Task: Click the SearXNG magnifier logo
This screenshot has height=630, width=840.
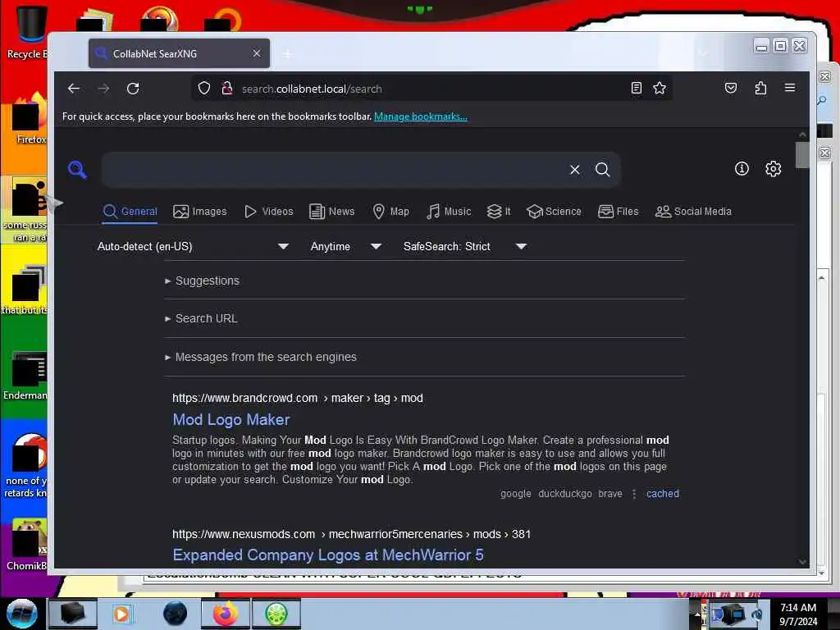Action: click(78, 169)
